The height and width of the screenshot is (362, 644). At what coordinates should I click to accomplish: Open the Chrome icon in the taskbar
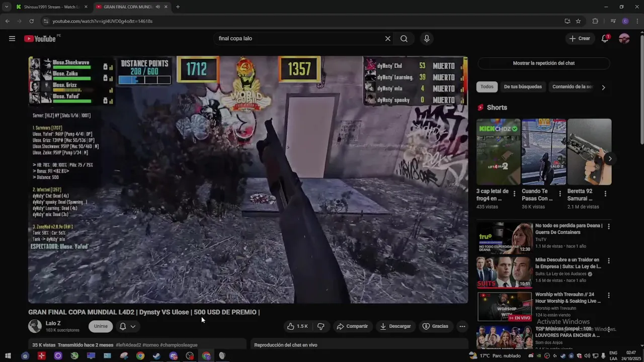(140, 356)
